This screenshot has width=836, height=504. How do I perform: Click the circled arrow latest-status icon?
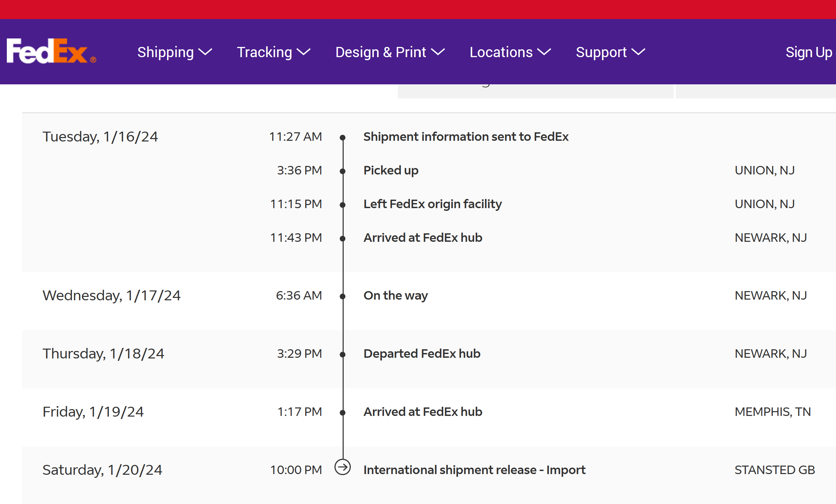pos(342,467)
